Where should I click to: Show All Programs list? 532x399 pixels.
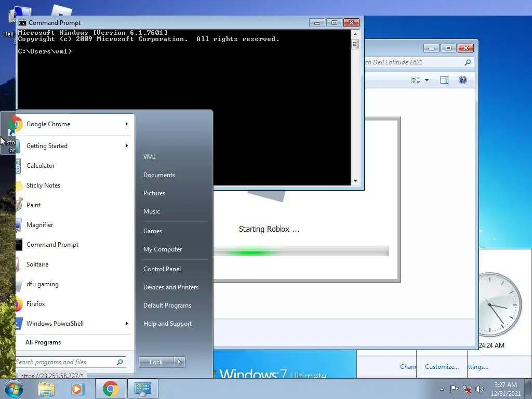43,342
